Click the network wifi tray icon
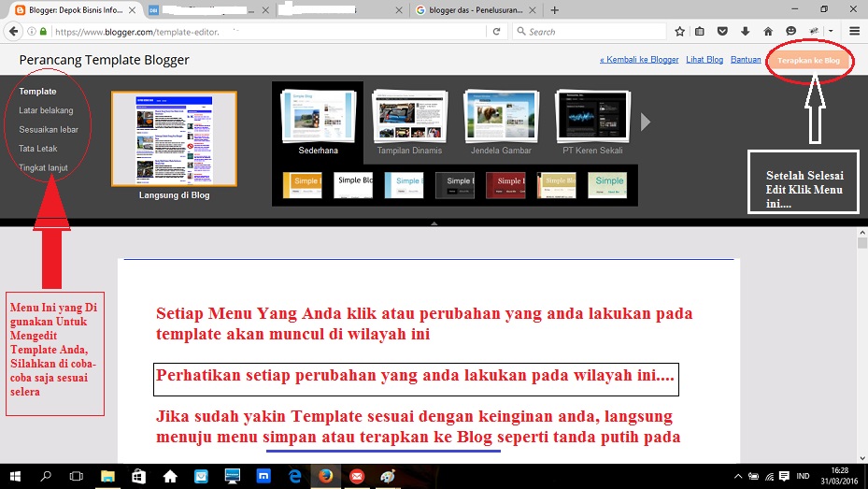 (769, 476)
